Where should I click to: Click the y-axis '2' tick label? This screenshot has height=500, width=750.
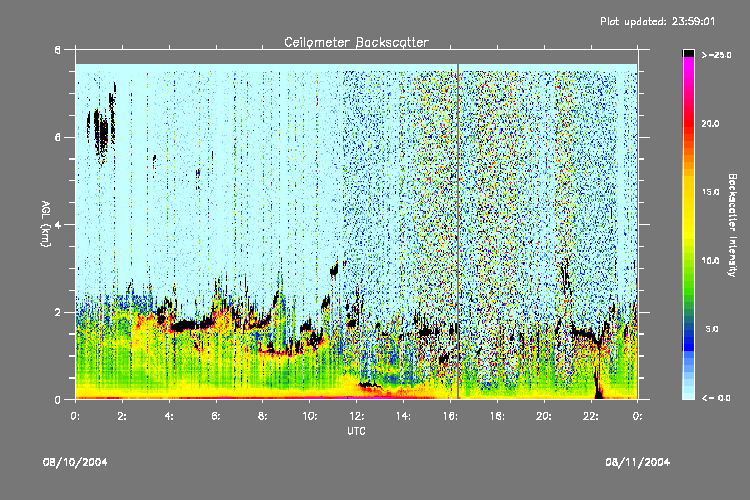pos(57,312)
